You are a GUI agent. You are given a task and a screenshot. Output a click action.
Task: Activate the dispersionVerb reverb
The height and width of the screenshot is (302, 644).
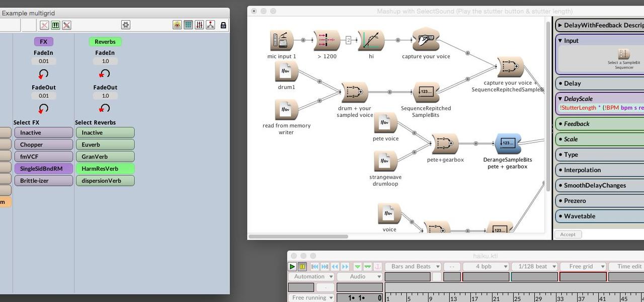point(105,181)
